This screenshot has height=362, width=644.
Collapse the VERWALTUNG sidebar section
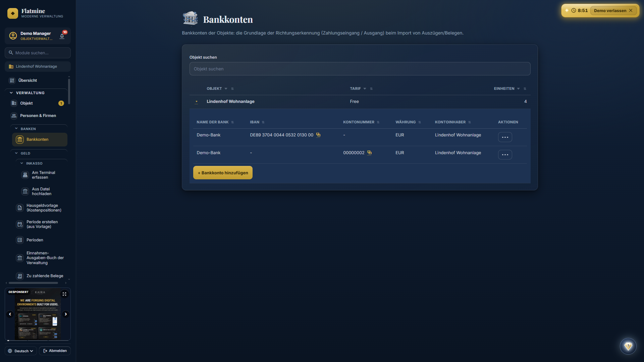coord(11,93)
